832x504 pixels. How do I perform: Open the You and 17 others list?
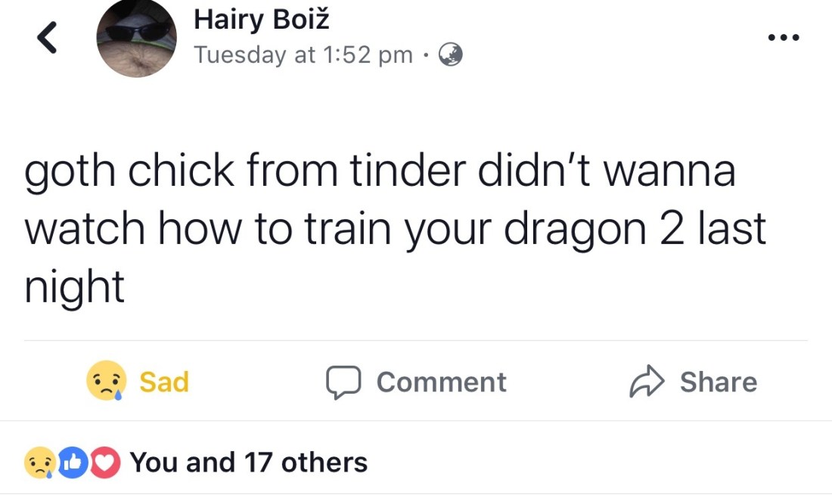coord(249,462)
